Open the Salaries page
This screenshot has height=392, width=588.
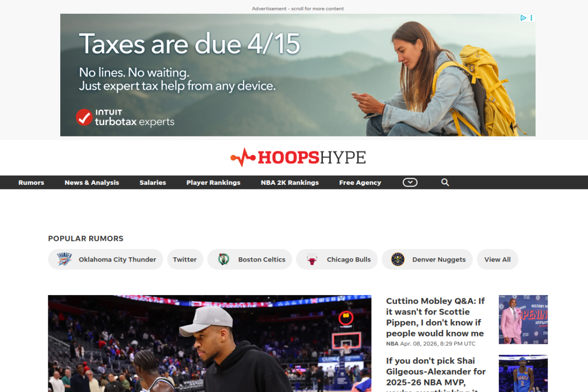(x=153, y=182)
